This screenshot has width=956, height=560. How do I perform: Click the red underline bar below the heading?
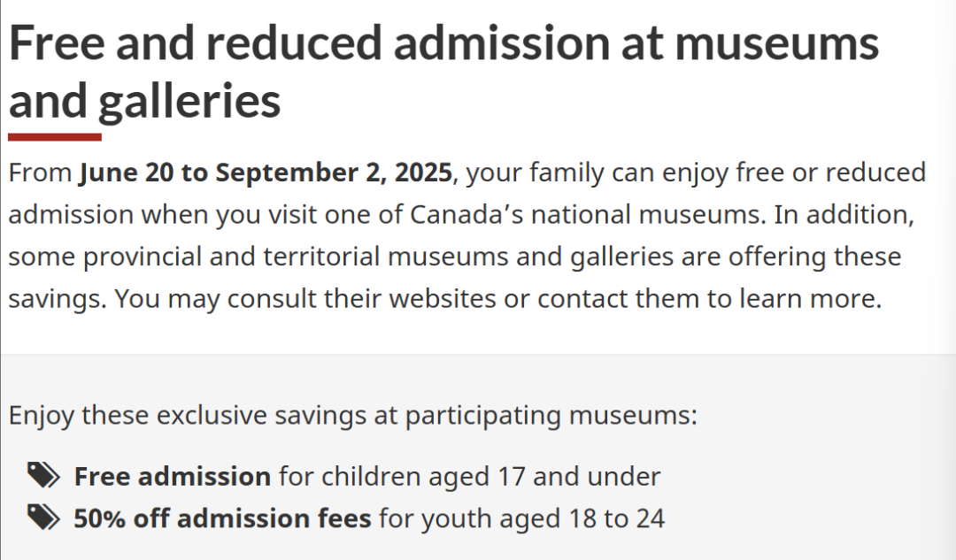pos(54,137)
